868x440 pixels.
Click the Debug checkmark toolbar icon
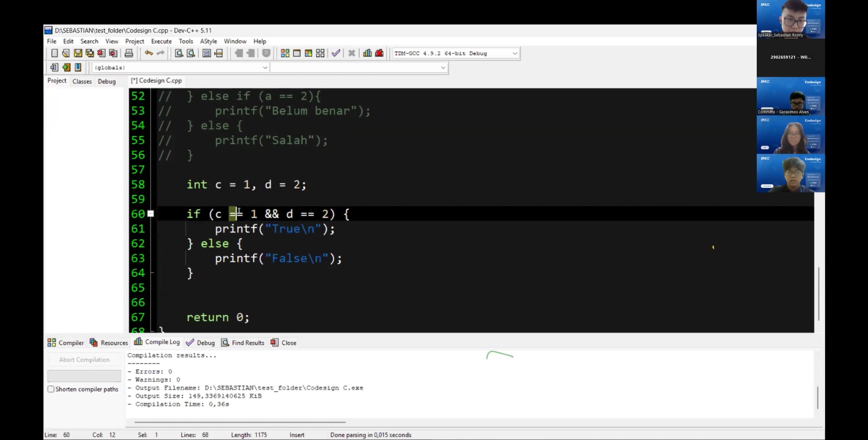point(336,53)
